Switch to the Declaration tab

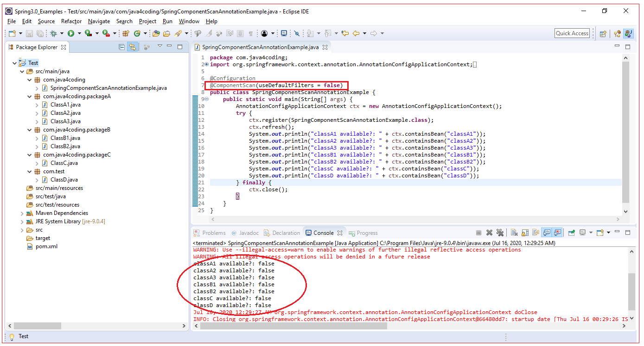(282, 233)
